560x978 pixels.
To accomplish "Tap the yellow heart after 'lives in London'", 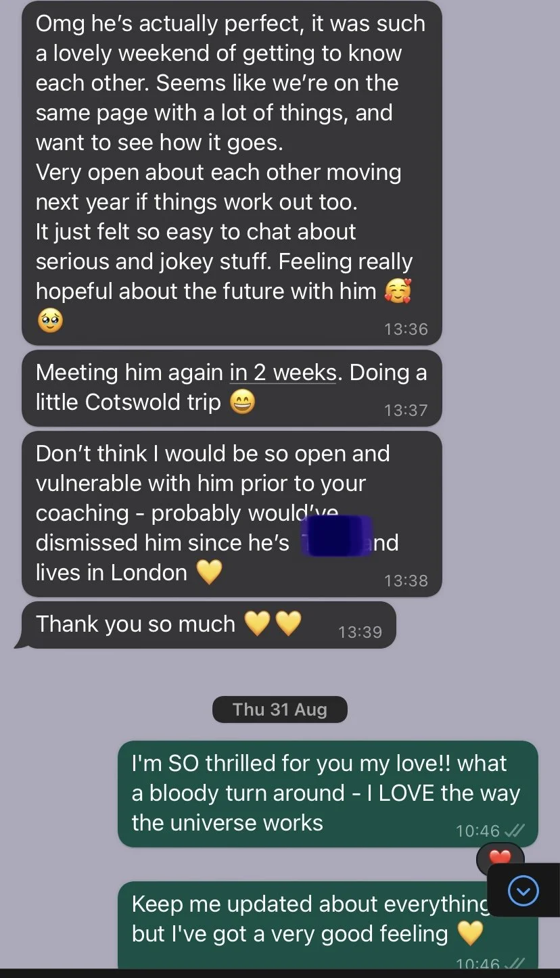I will pyautogui.click(x=209, y=573).
